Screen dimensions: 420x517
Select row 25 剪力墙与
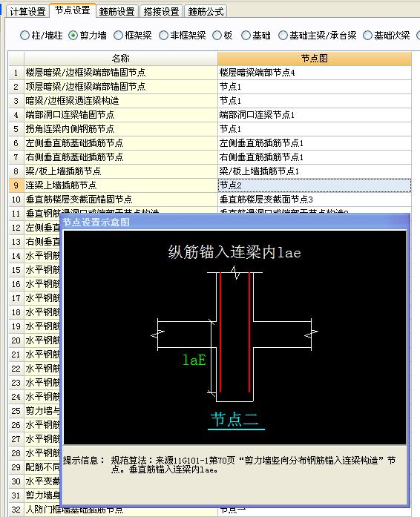42,411
